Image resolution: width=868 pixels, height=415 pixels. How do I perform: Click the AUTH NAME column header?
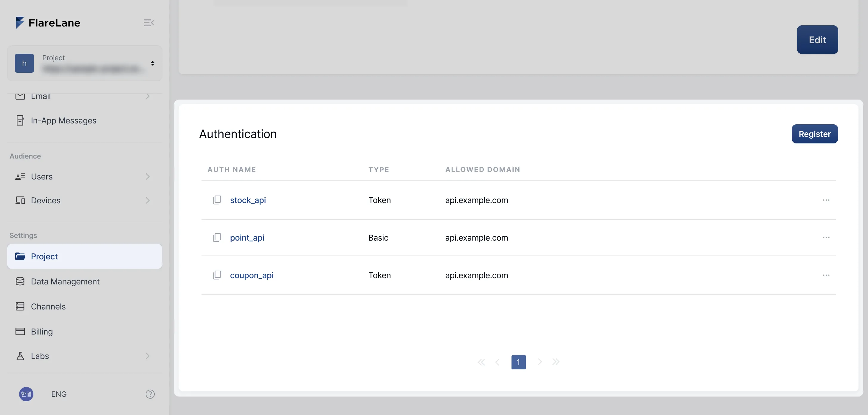coord(232,170)
